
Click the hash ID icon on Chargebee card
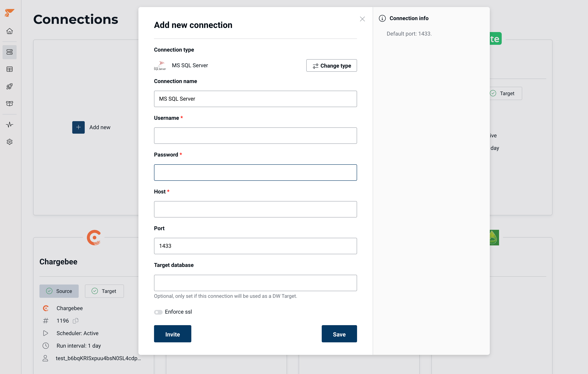click(46, 320)
